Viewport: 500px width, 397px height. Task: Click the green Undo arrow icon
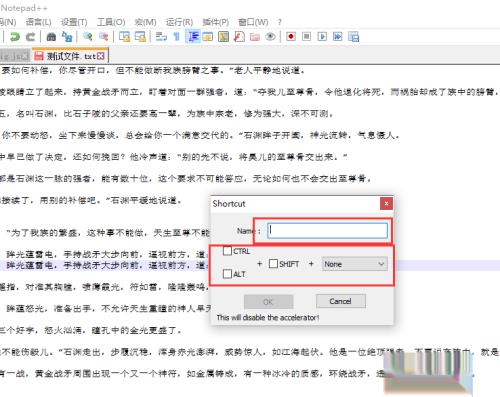[x=14, y=36]
